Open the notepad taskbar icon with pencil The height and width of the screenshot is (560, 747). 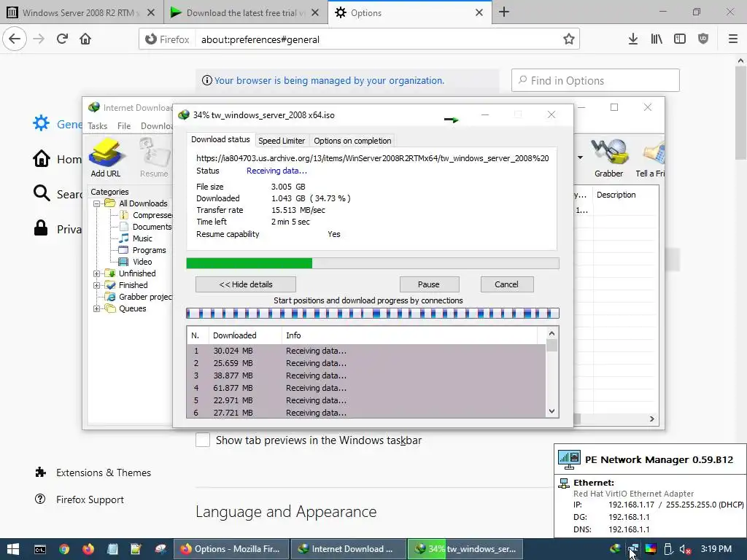pos(136,549)
